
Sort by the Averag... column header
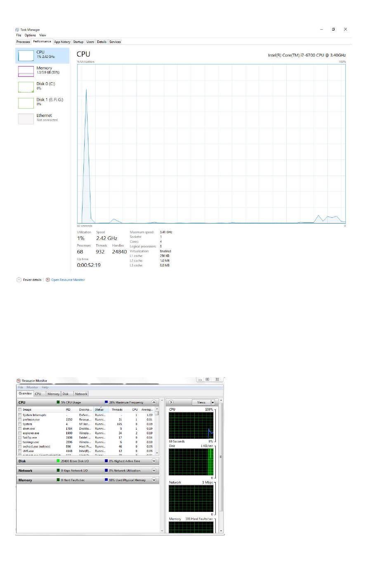pos(147,409)
